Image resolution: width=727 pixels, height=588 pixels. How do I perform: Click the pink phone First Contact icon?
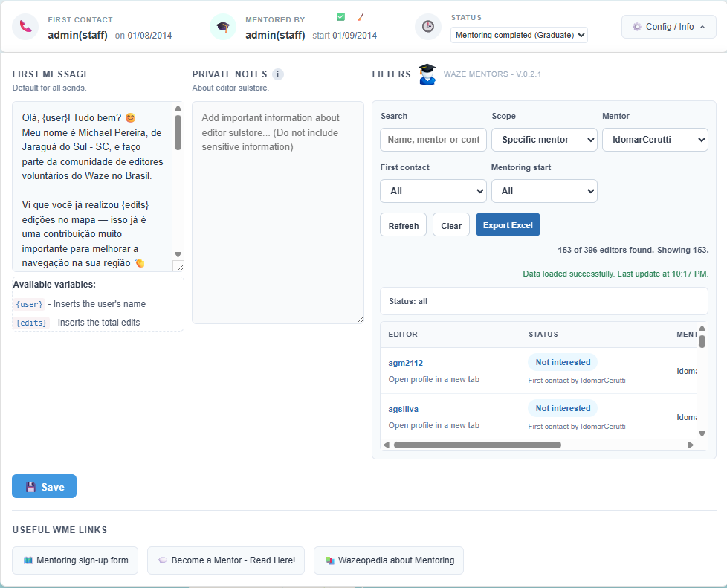[x=26, y=27]
